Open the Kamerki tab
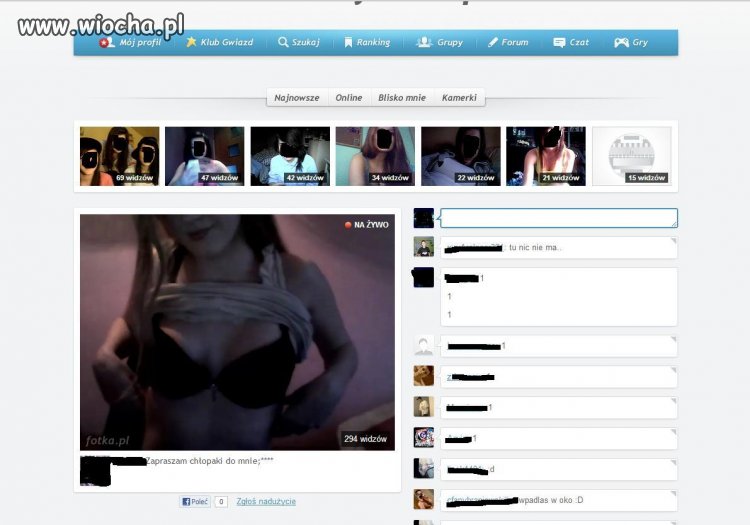 459,98
